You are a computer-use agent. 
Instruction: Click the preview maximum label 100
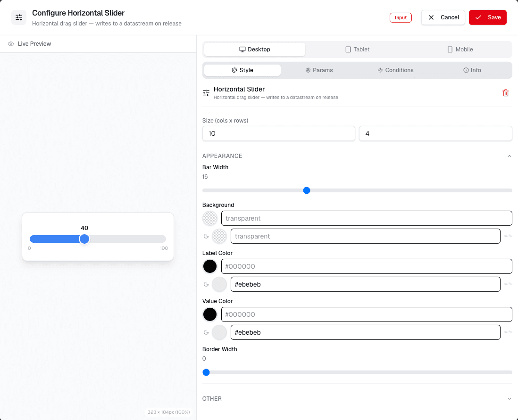coord(164,248)
